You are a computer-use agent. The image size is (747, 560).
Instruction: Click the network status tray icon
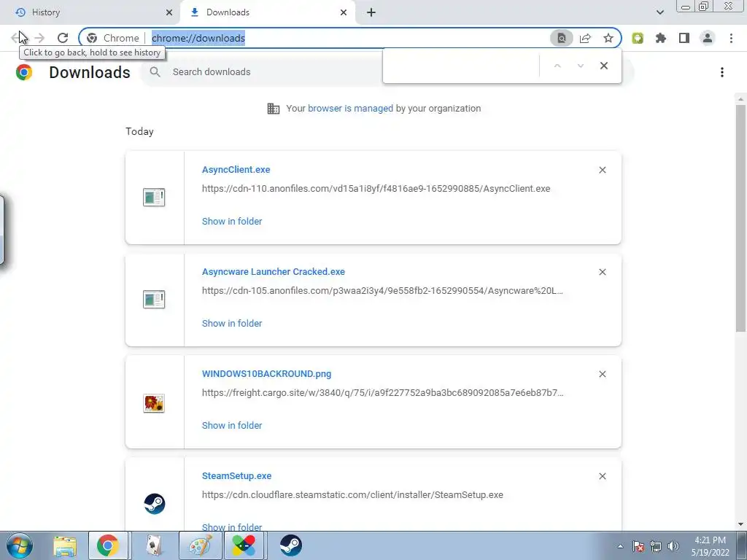656,546
